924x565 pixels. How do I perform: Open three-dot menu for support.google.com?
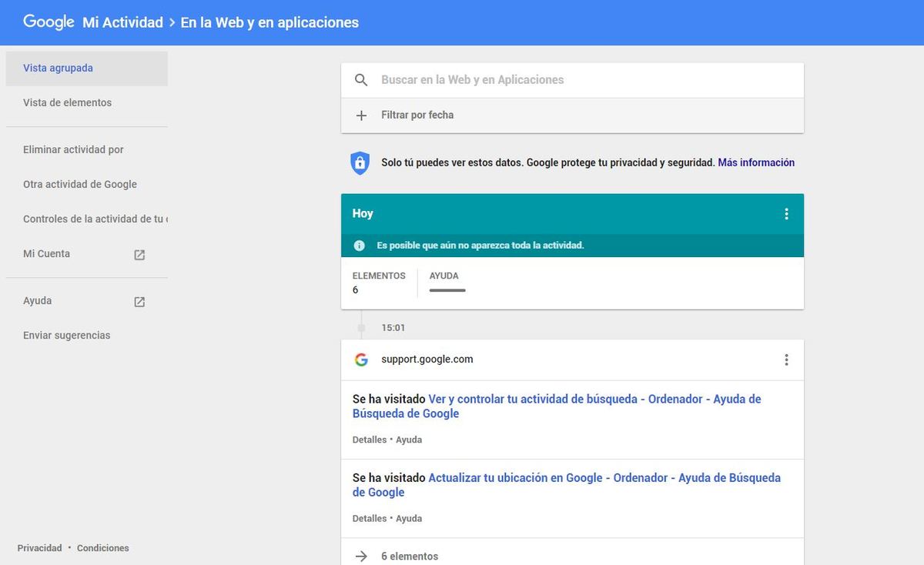point(786,359)
